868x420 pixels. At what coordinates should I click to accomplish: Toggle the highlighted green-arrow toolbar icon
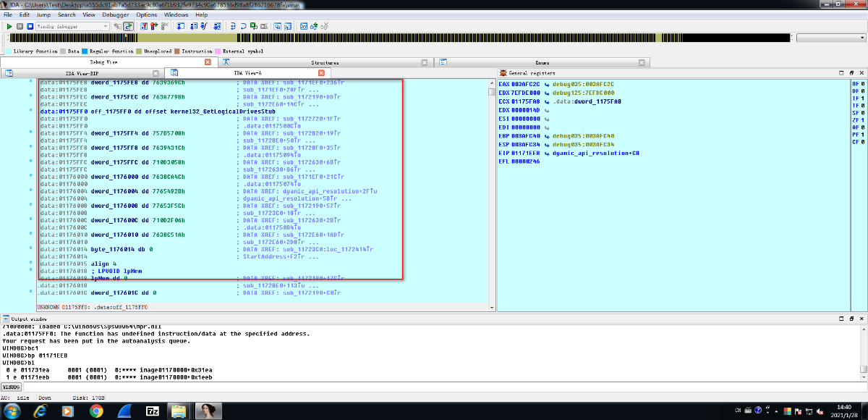pyautogui.click(x=128, y=26)
